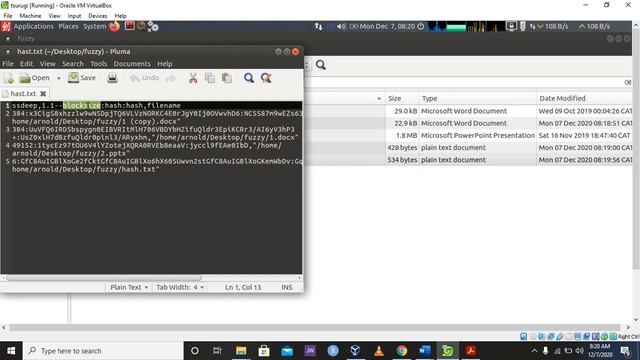
Task: Select the hast.txt document tab
Action: click(x=24, y=93)
